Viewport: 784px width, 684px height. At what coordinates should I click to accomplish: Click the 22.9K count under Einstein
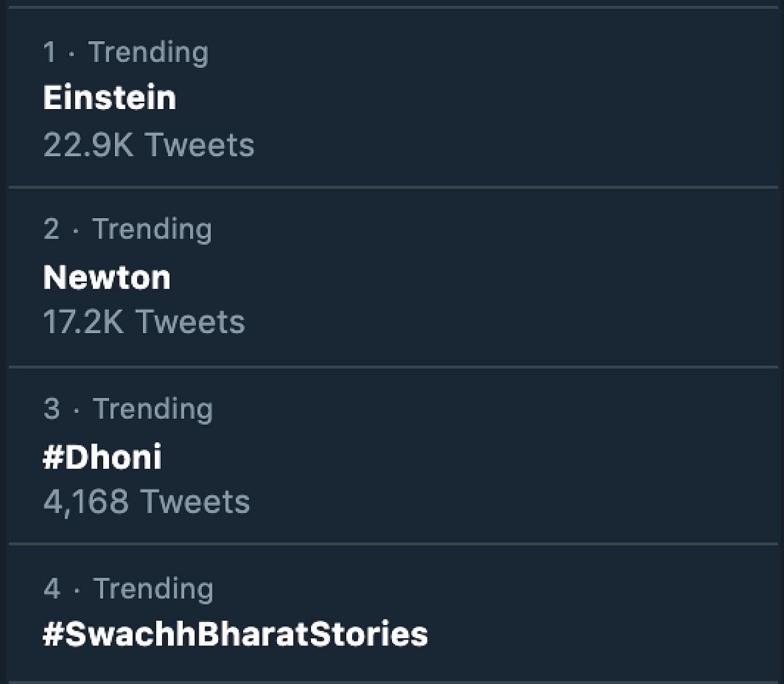[88, 144]
